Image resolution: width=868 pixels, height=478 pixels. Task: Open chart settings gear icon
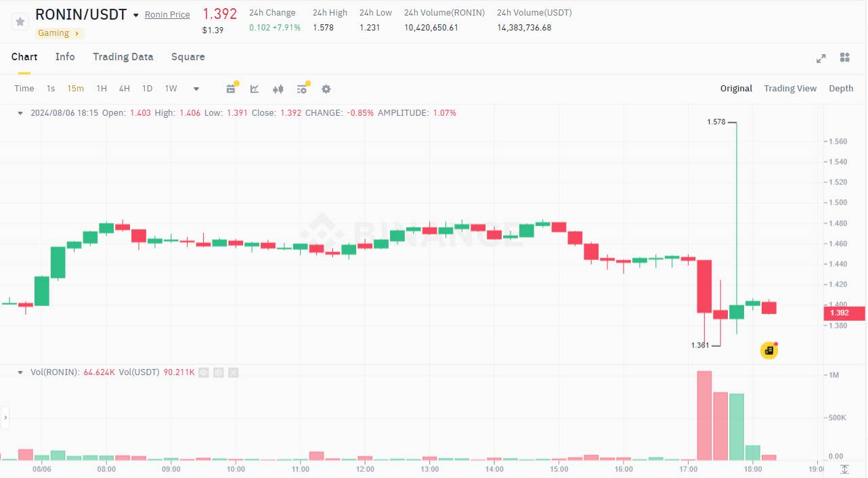coord(326,89)
